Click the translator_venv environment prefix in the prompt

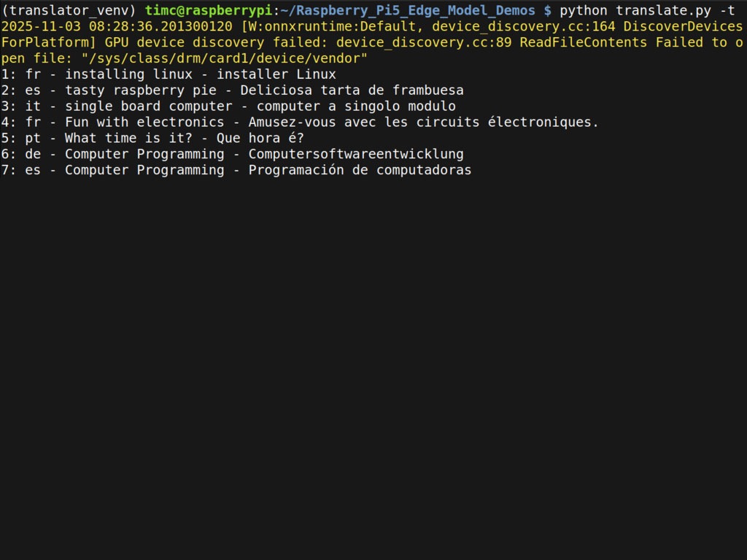[69, 10]
